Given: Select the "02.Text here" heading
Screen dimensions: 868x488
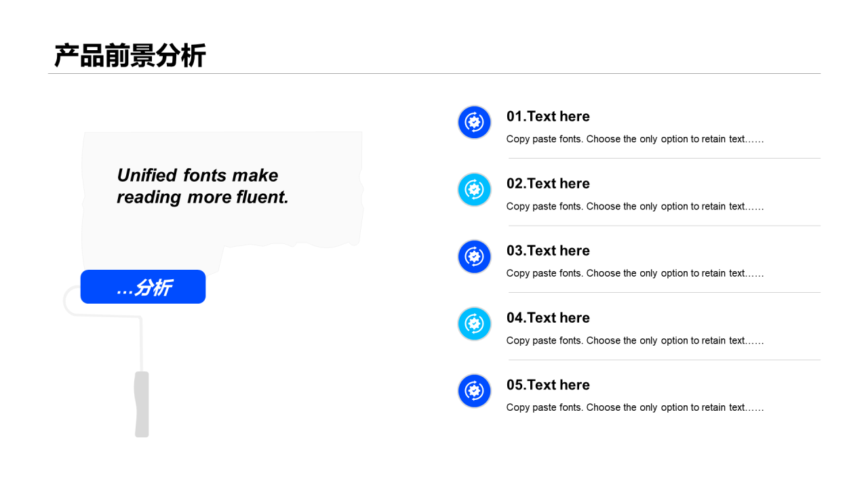Looking at the screenshot, I should pyautogui.click(x=548, y=184).
